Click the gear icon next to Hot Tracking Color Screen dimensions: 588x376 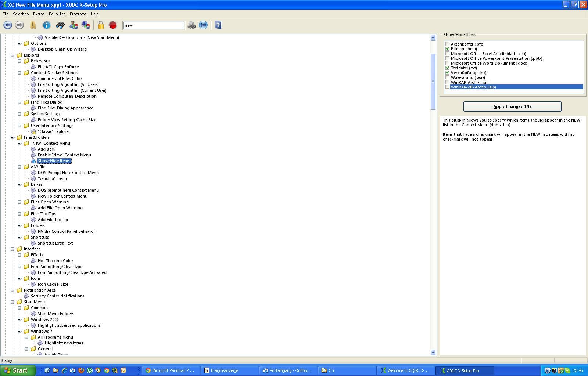tap(33, 261)
